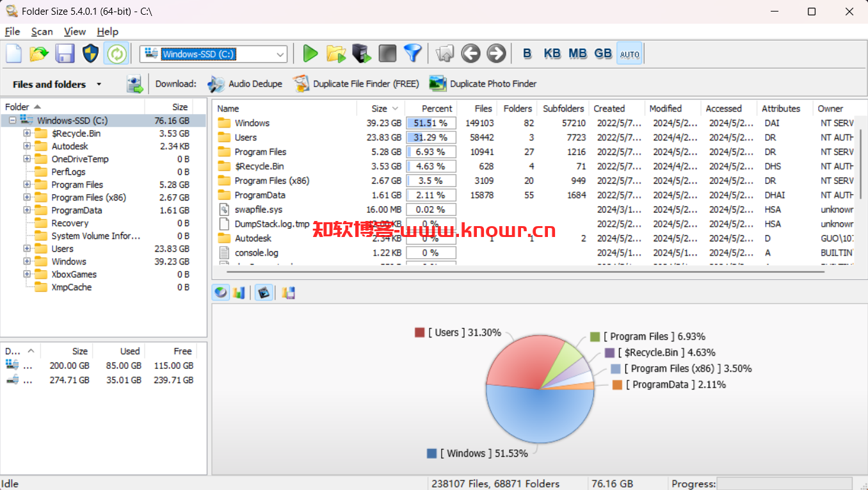Click the drive export icon beside Files and folders
The height and width of the screenshot is (490, 868).
click(134, 84)
